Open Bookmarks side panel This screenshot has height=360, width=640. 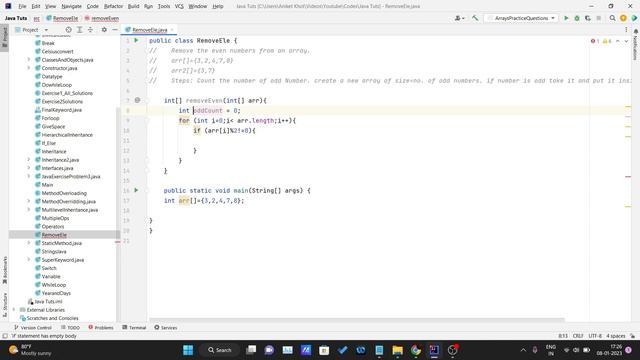(5, 270)
